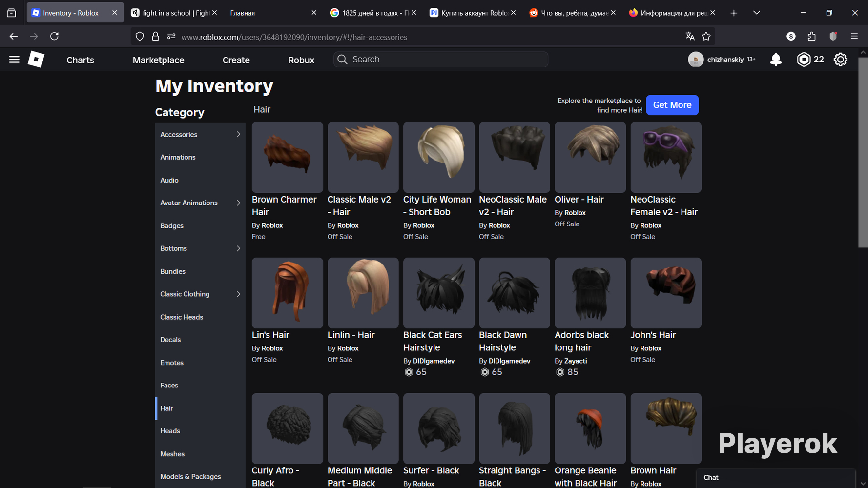The image size is (868, 488).
Task: Select the Animations category
Action: (200, 157)
